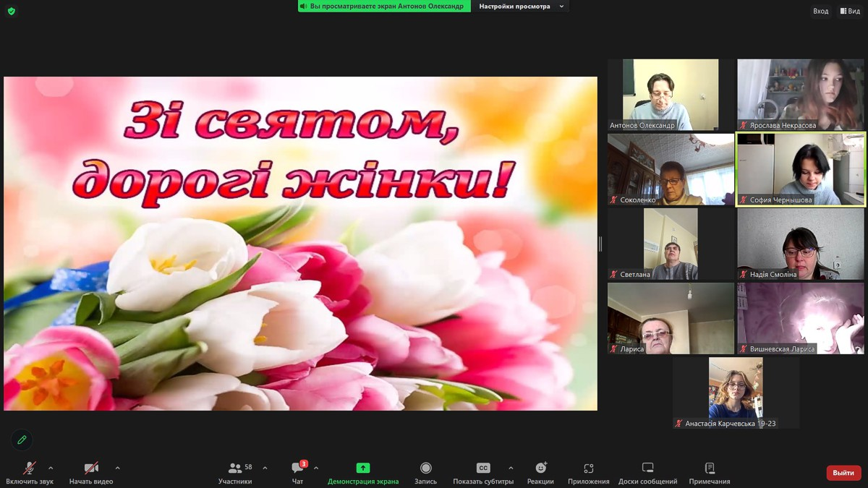Open Доски сообщений whiteboards
Image resolution: width=868 pixels, height=488 pixels.
[648, 474]
